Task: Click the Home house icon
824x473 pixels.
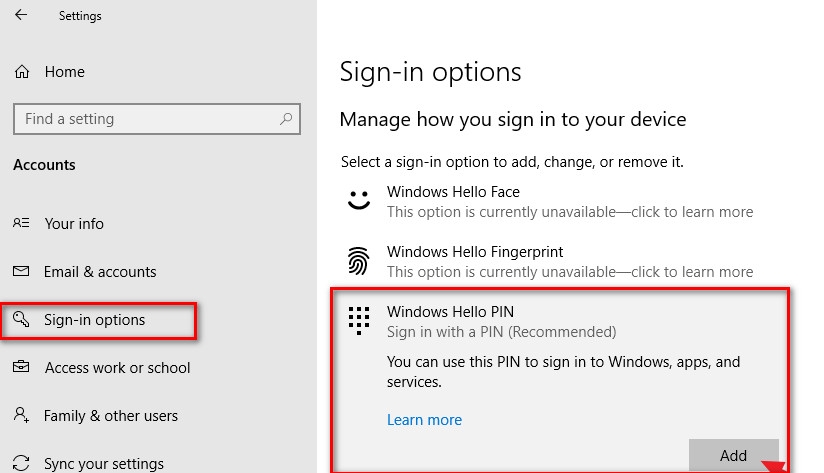Action: pyautogui.click(x=22, y=71)
